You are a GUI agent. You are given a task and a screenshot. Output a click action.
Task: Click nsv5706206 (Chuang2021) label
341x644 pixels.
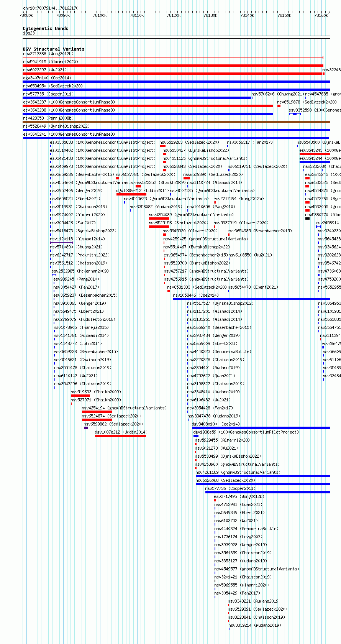(278, 94)
